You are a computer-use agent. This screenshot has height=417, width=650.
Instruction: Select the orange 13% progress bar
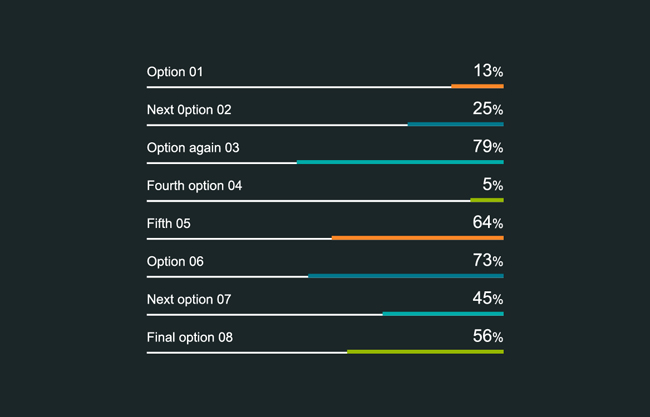coord(477,86)
